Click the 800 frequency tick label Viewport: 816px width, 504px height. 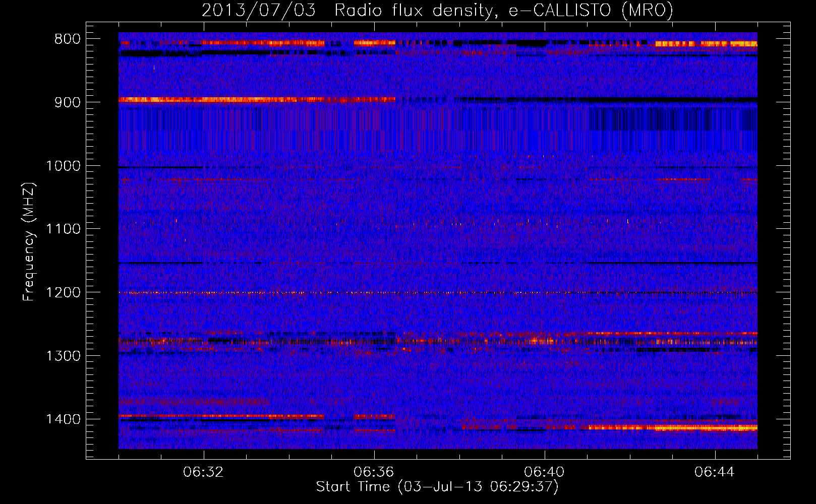point(68,39)
